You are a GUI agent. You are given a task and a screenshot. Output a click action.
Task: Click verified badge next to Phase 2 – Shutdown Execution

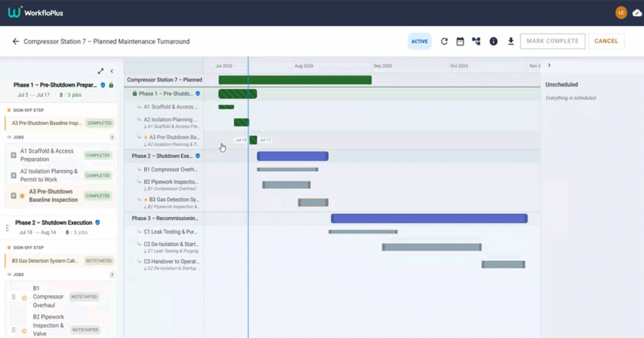pos(97,222)
